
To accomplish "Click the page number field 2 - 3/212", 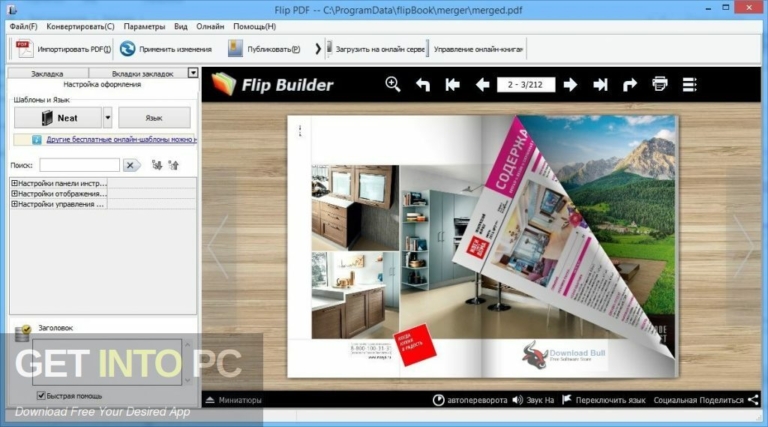I will point(526,85).
